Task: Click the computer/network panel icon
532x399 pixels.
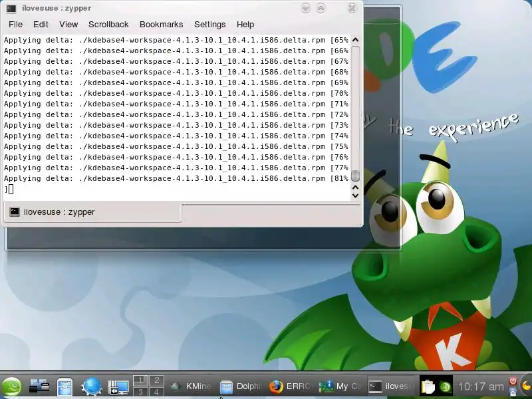Action: 39,386
